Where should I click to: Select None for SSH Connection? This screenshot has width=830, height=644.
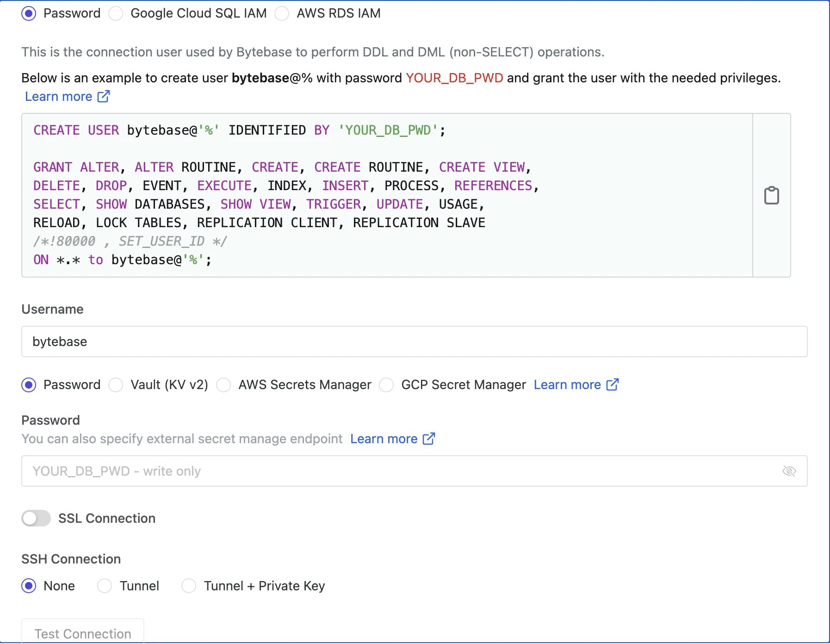(29, 586)
